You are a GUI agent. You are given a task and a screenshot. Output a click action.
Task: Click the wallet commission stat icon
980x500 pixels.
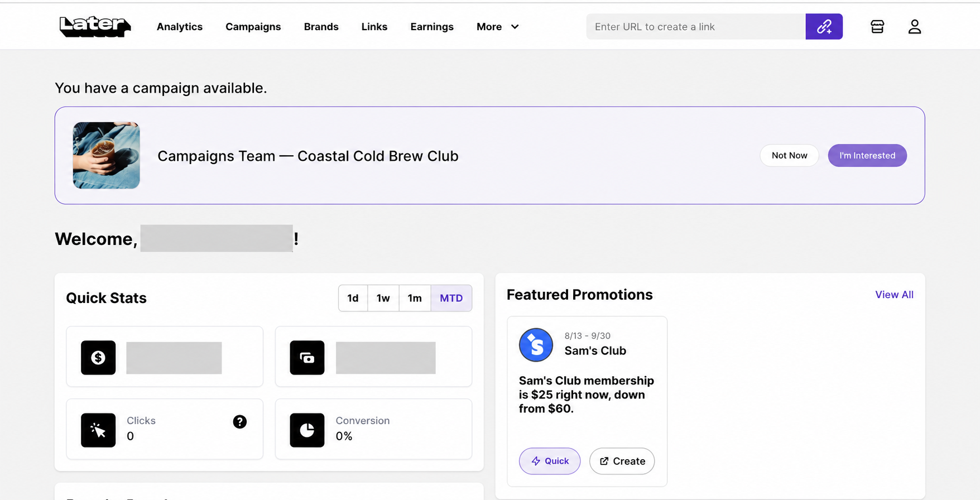(307, 358)
